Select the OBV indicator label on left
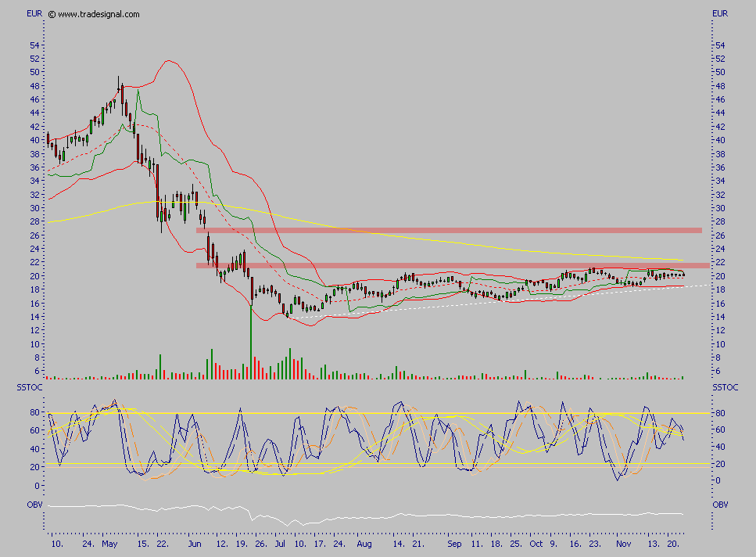 (x=34, y=505)
